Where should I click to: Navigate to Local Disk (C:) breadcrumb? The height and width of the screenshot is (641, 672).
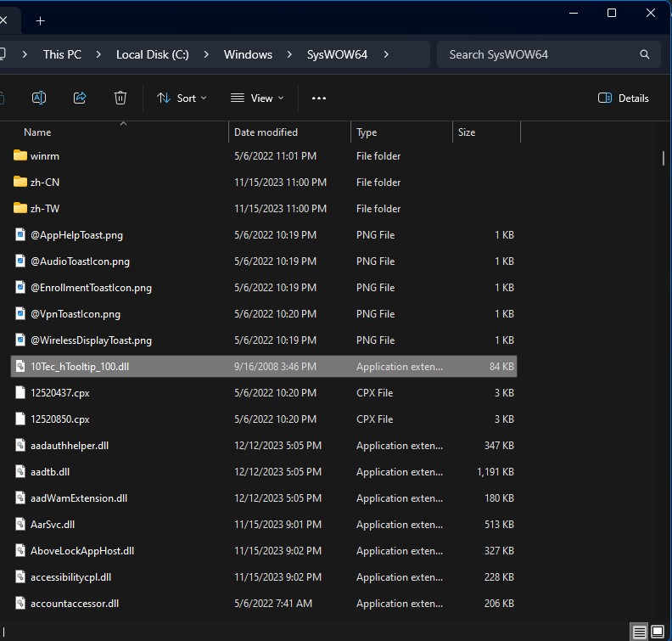(153, 54)
